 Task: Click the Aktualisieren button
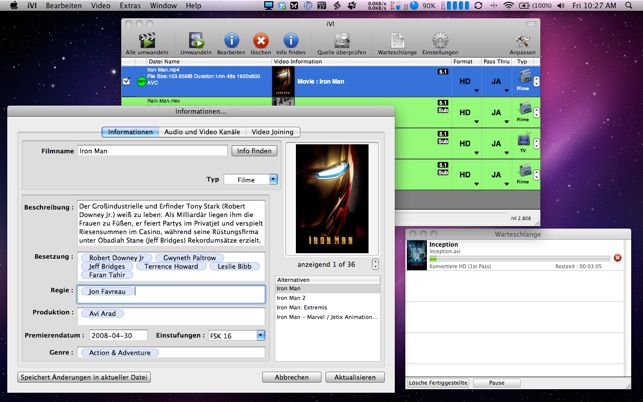pyautogui.click(x=355, y=377)
